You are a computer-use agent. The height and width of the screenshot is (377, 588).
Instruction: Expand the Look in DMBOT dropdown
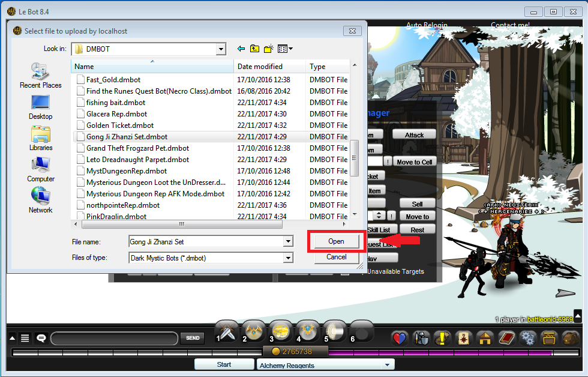pos(221,49)
